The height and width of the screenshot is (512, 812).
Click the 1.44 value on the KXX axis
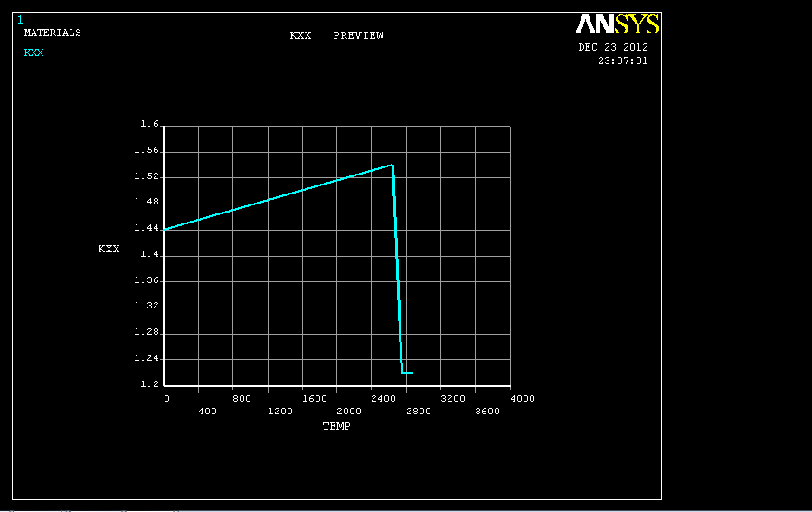click(x=146, y=228)
